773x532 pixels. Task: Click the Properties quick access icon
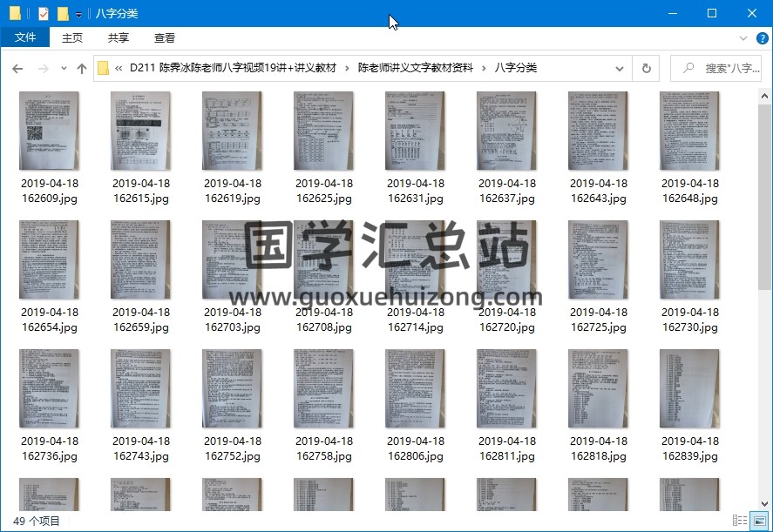(x=44, y=13)
